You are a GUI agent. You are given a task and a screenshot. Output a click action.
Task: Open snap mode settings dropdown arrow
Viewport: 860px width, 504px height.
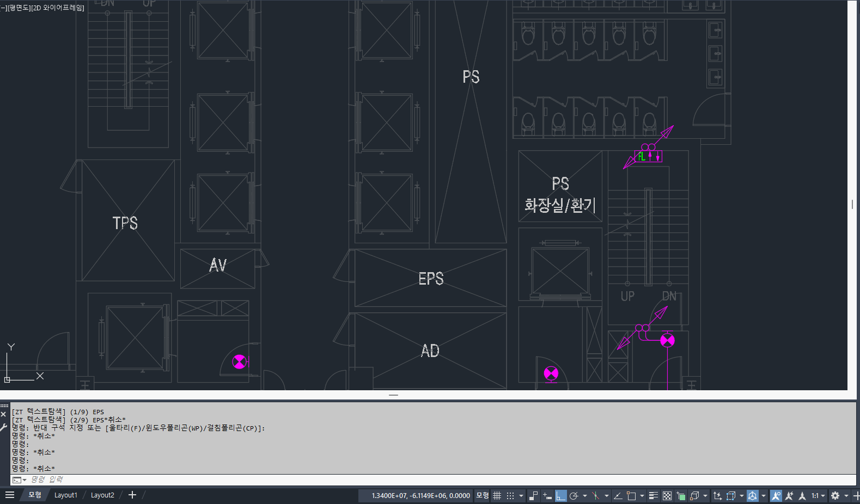pyautogui.click(x=521, y=496)
